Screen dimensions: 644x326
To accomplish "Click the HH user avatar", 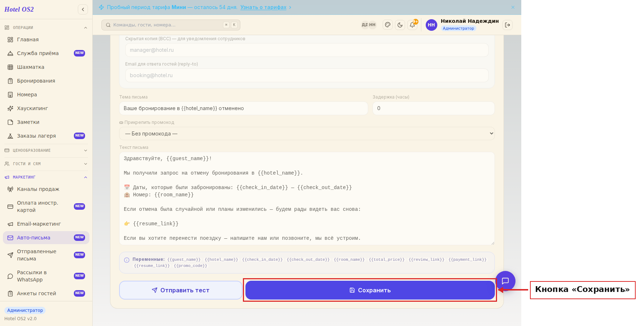I will (431, 25).
